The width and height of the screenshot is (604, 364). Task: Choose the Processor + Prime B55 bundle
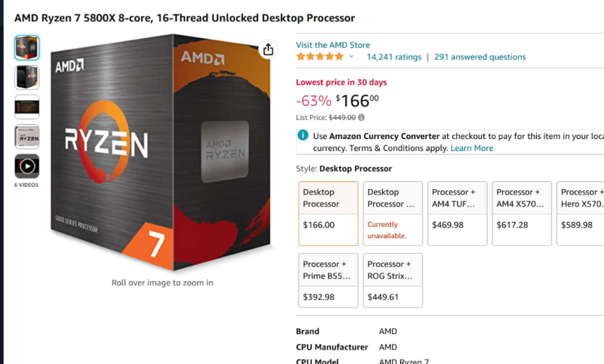[x=328, y=281]
